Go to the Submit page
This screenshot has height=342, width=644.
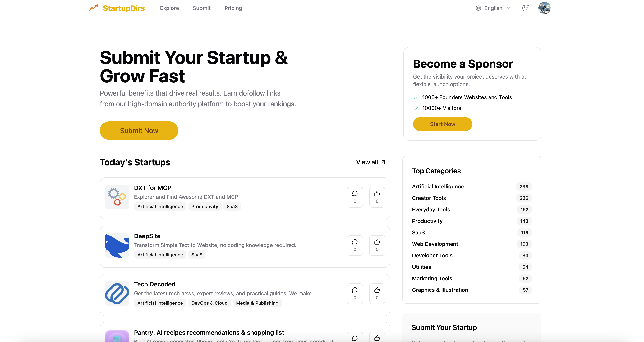click(x=201, y=8)
